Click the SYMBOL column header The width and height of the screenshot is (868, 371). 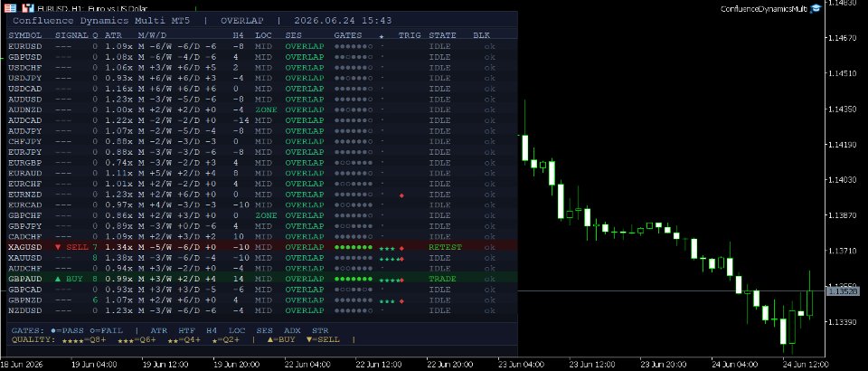tap(25, 35)
